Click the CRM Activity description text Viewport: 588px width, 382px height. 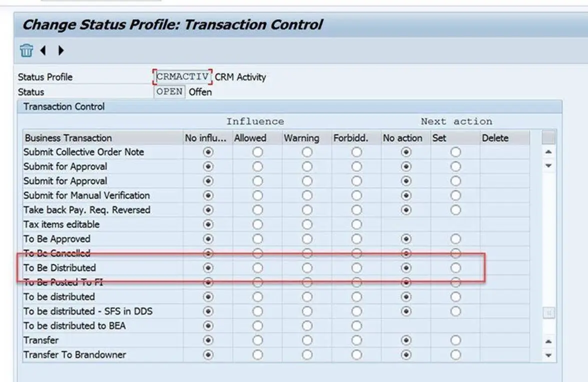click(x=240, y=77)
